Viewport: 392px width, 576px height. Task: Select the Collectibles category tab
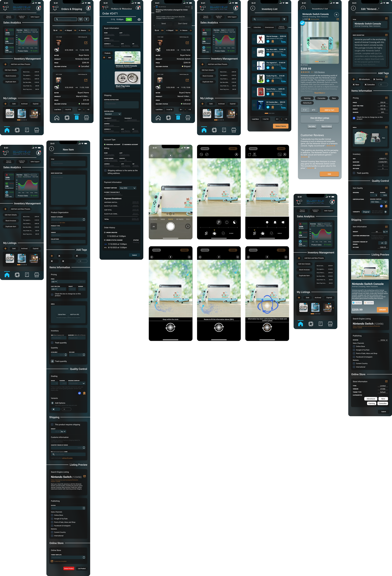257,28
